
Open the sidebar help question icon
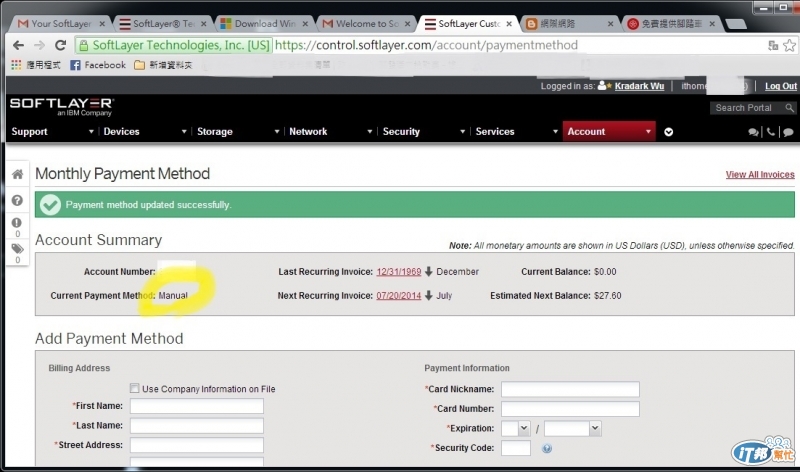click(x=17, y=200)
